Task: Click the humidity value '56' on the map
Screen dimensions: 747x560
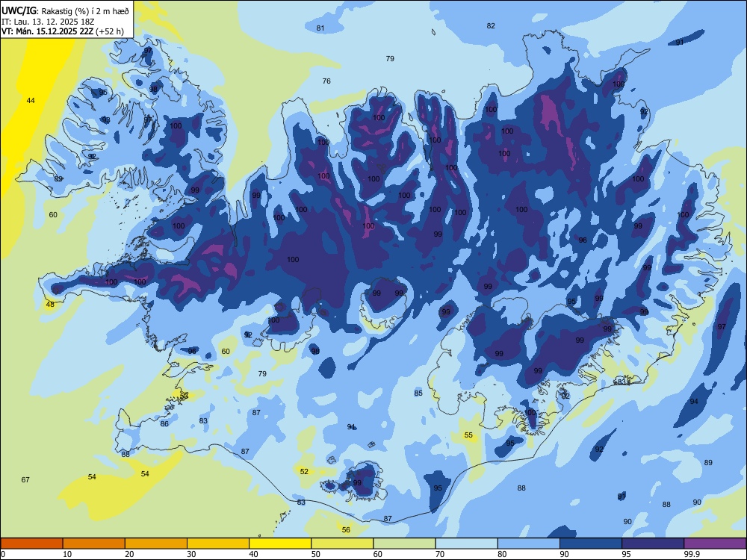Action: (x=346, y=529)
